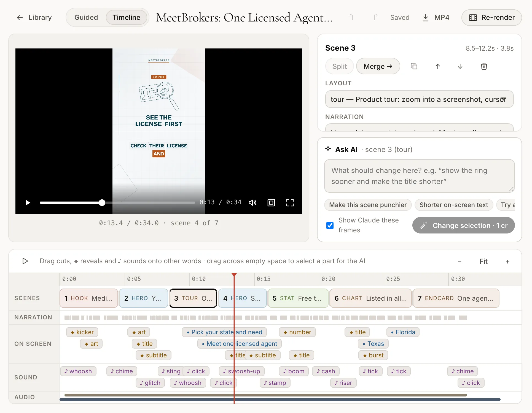Select 'Pick your state and need' chip
532x413 pixels.
click(x=224, y=332)
